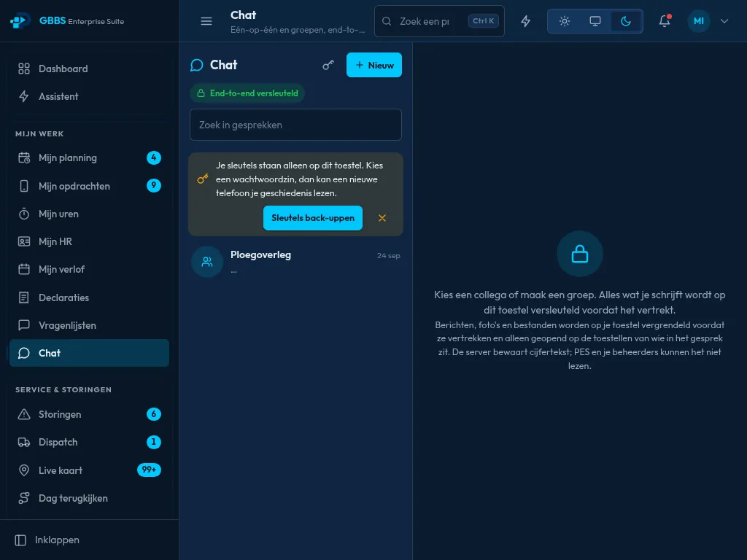
Task: Open the Ploegoverleg conversation
Action: (x=295, y=262)
